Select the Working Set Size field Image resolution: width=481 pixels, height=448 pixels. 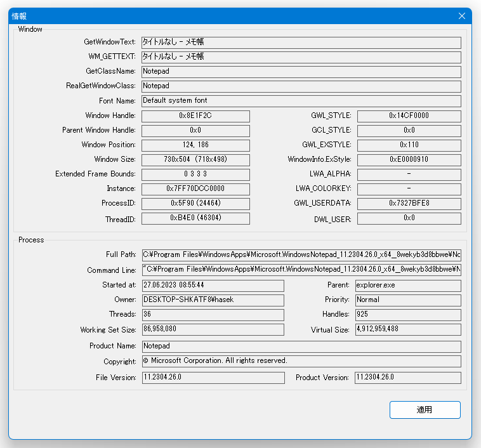point(213,329)
